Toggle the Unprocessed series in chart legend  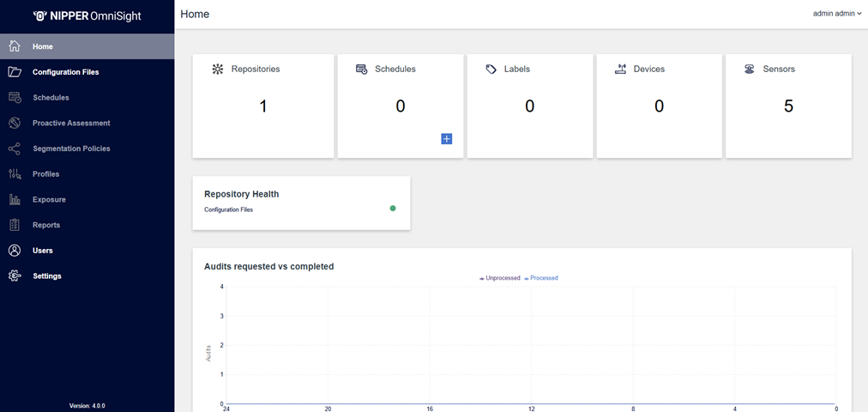click(x=500, y=278)
